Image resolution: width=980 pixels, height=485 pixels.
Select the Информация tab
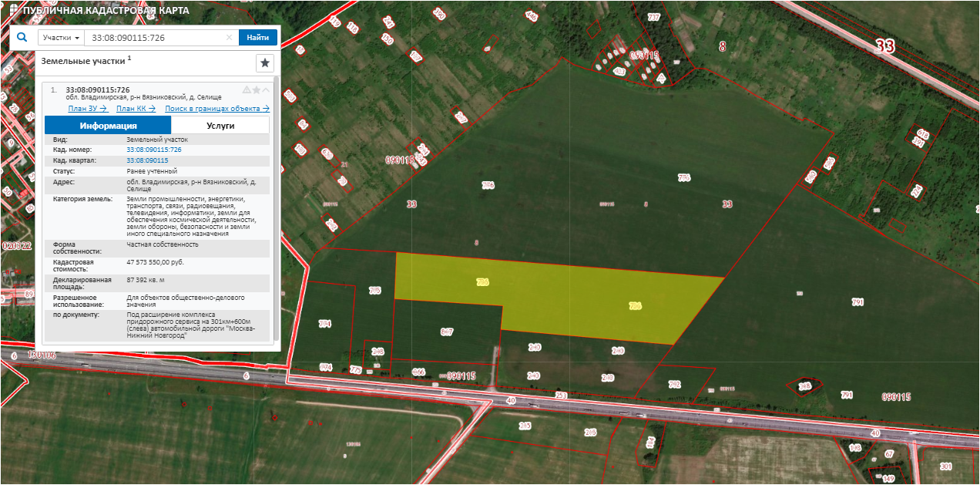tap(108, 126)
